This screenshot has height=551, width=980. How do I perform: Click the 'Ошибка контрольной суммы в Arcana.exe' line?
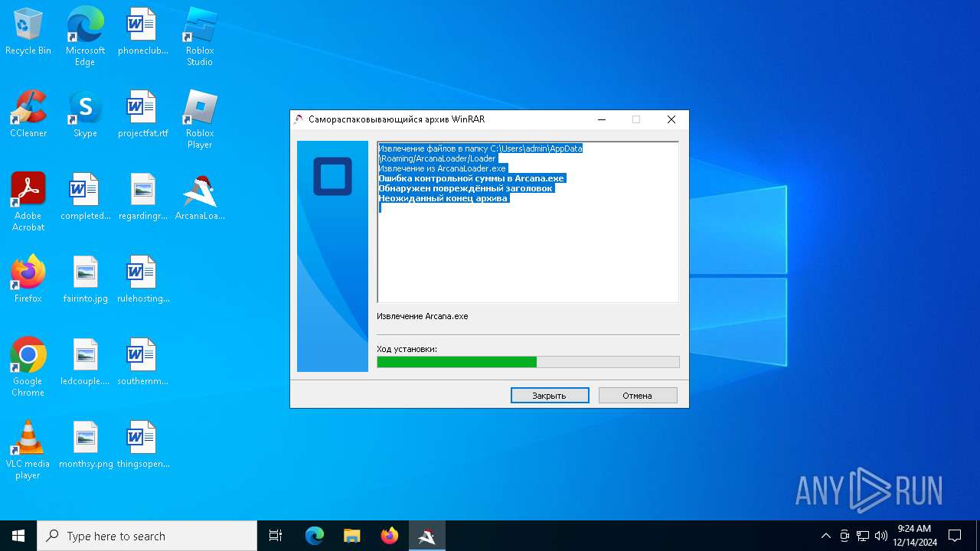tap(471, 178)
